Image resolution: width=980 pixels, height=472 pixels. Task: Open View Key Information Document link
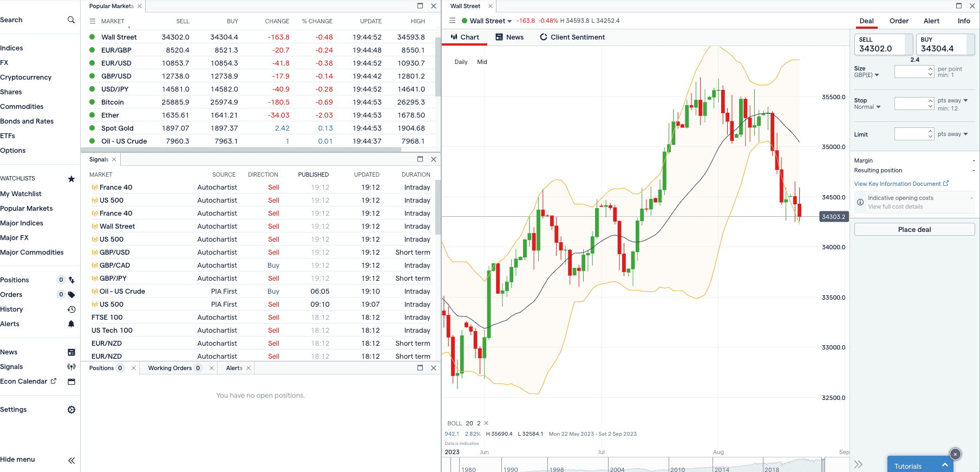[x=901, y=184]
